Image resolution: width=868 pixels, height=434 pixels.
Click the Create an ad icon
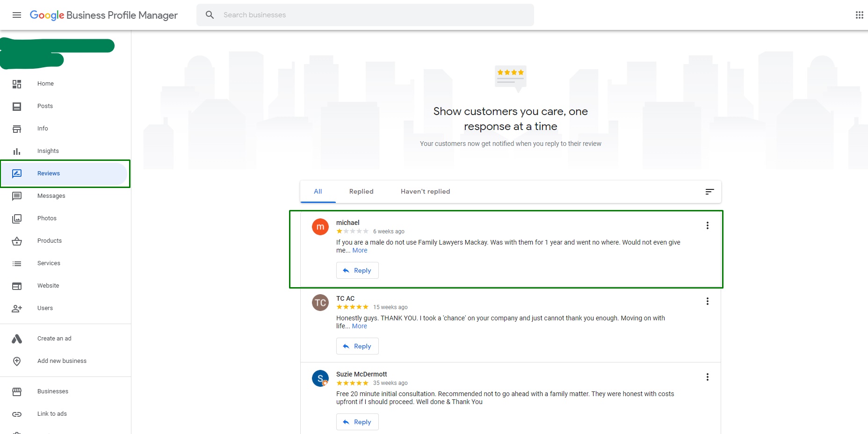pos(17,339)
